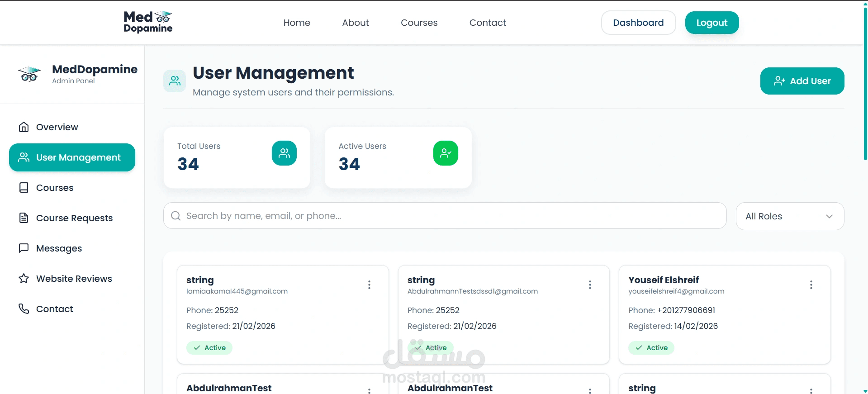Open the options menu for the Youseif Elshreif card
Viewport: 868px width, 394px height.
coord(811,285)
